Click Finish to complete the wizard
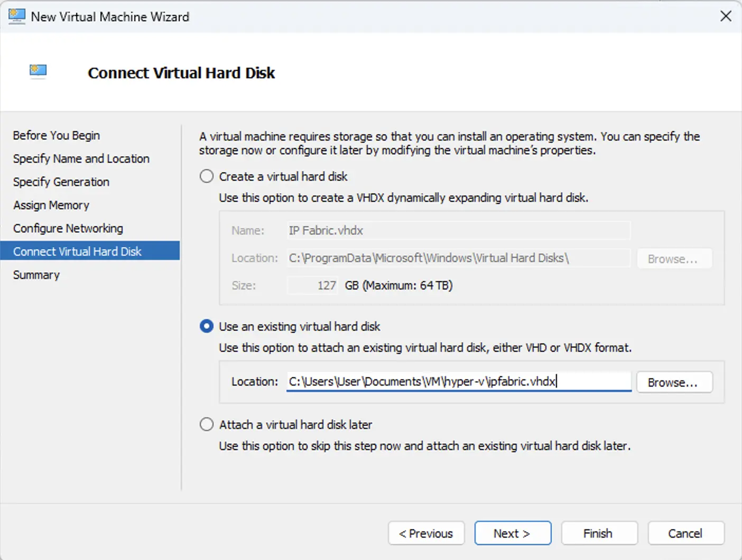Viewport: 742px width, 560px height. pyautogui.click(x=599, y=533)
